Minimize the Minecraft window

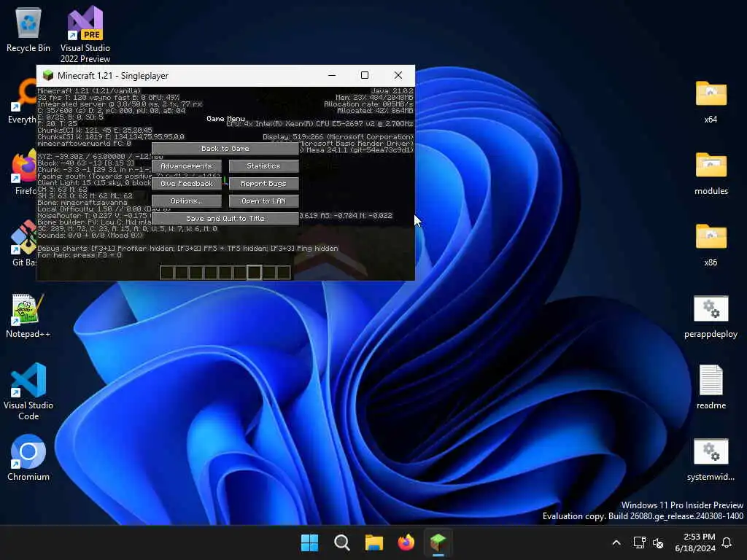coord(332,75)
